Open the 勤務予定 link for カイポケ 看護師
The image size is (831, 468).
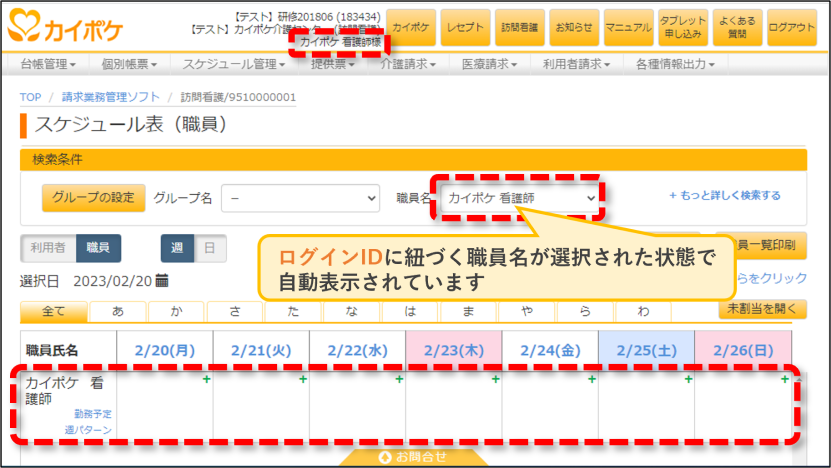tap(93, 413)
